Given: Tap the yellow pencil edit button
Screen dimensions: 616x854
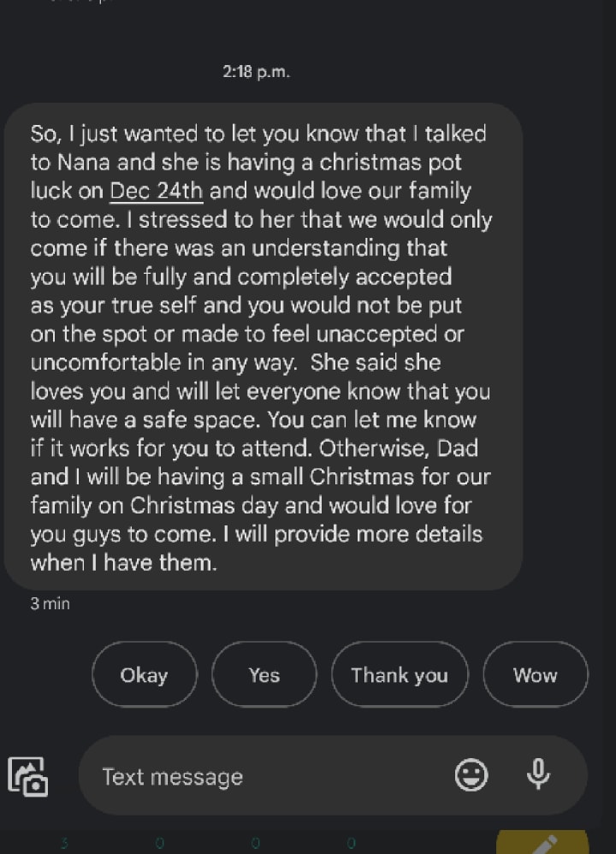Looking at the screenshot, I should (x=542, y=844).
